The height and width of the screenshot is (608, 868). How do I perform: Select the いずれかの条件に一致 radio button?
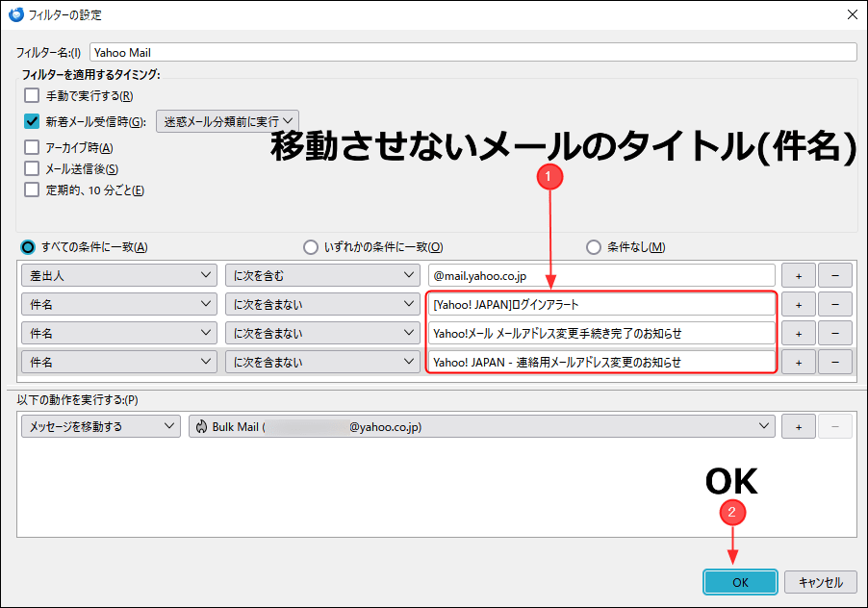[311, 246]
